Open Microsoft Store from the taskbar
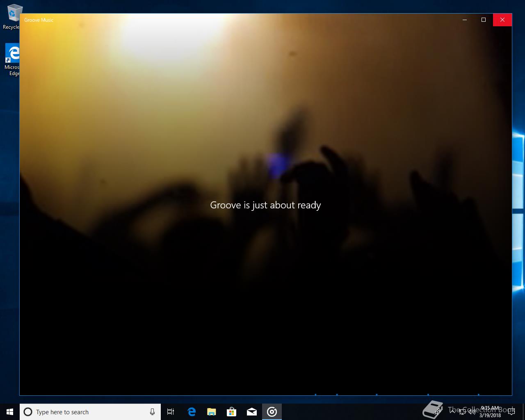Image resolution: width=525 pixels, height=420 pixels. pos(232,412)
